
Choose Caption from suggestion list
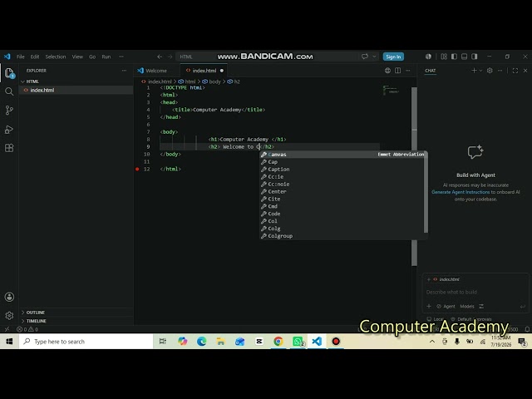click(x=342, y=170)
